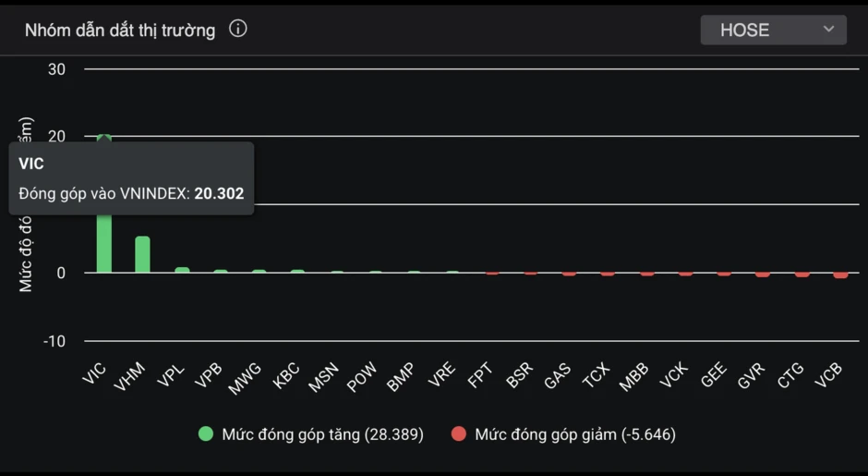Click the TCX axis label

point(597,375)
